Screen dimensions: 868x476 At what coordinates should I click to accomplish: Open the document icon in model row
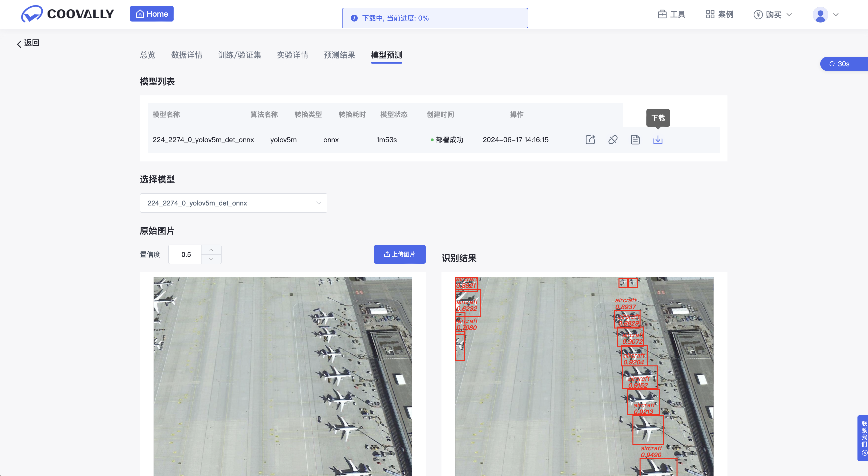pos(635,140)
